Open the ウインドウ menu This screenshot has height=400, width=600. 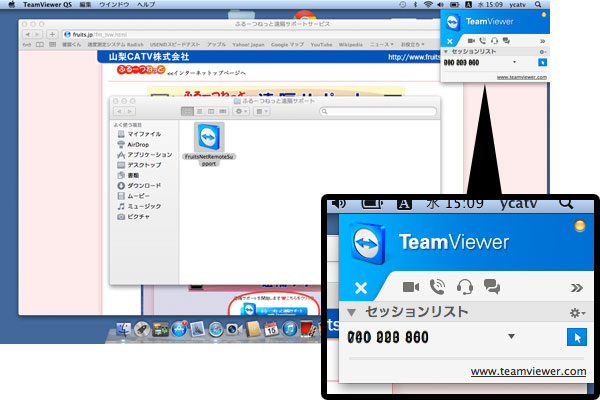114,5
